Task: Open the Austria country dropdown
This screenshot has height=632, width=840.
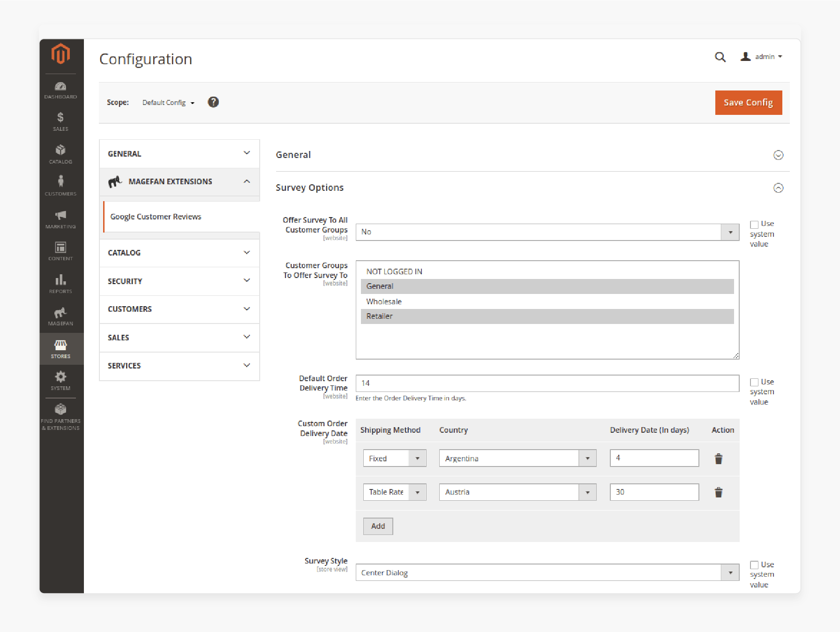Action: click(517, 492)
